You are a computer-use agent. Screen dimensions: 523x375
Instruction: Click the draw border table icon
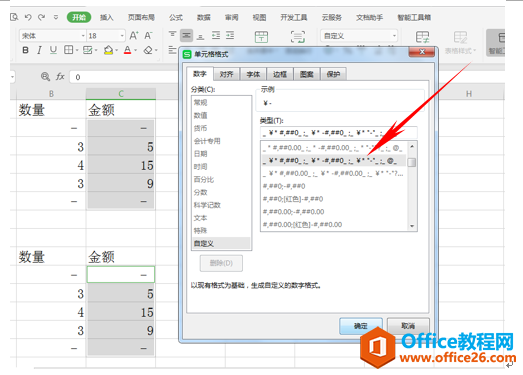pos(87,50)
